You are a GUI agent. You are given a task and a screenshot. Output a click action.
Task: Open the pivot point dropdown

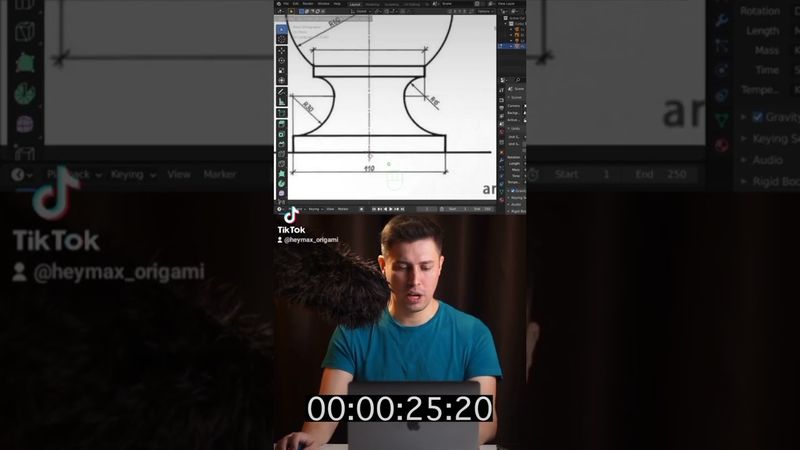(x=379, y=11)
